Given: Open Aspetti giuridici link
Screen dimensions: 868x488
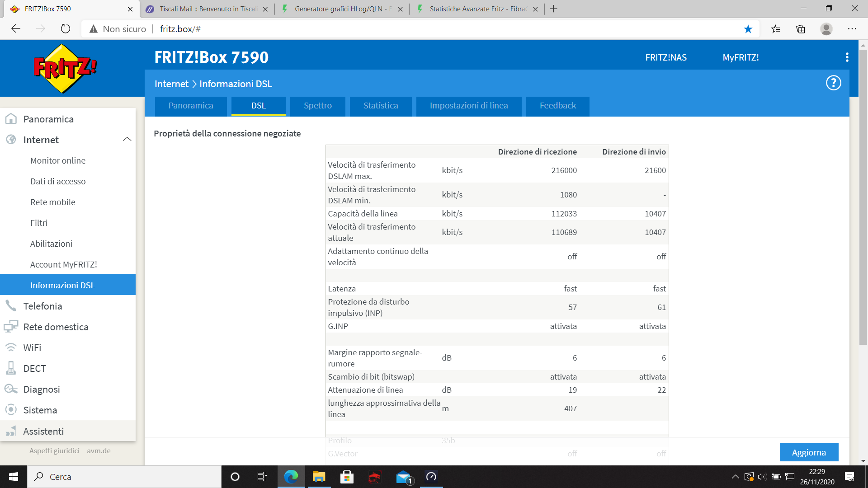Looking at the screenshot, I should click(x=54, y=450).
